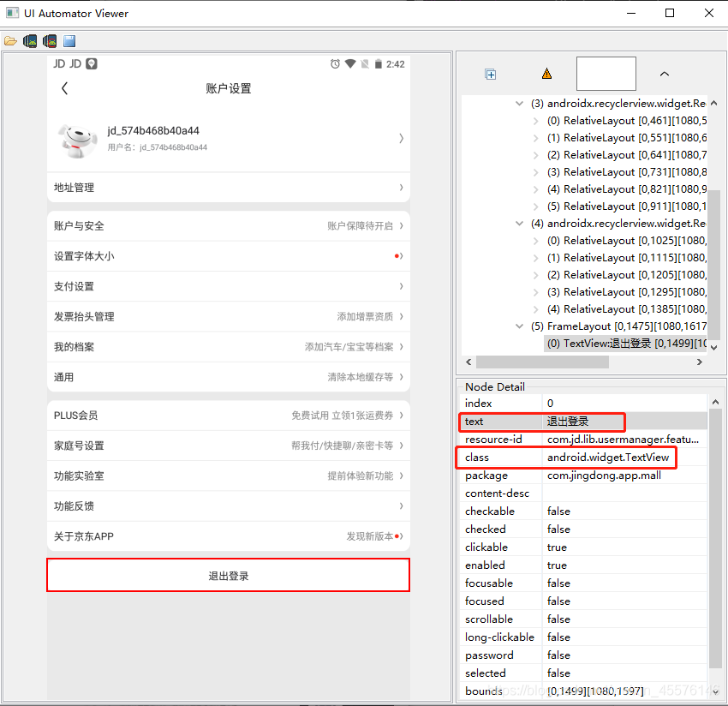Click the tree scrollbar right arrow
Screen dimensions: 728x706
(699, 362)
